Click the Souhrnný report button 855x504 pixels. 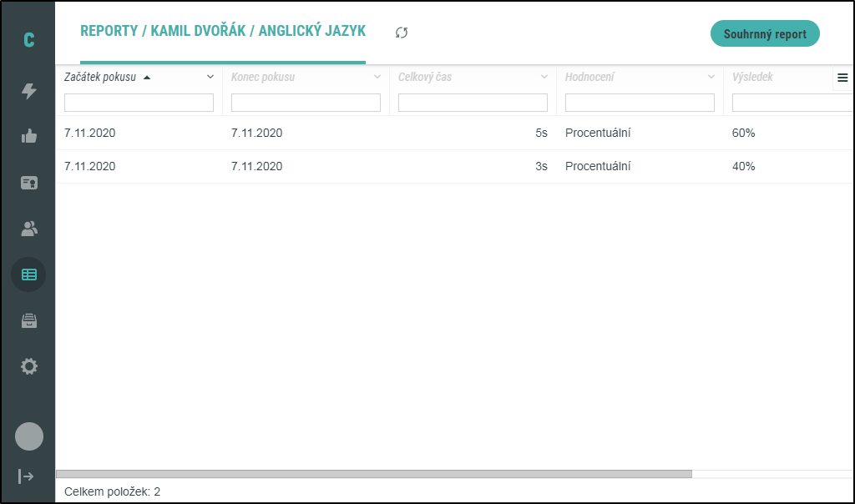coord(765,34)
